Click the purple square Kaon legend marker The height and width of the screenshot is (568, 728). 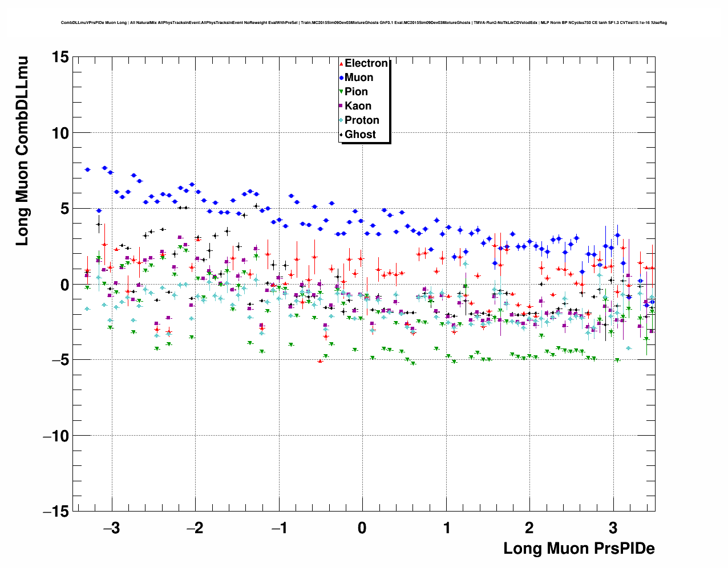coord(341,106)
